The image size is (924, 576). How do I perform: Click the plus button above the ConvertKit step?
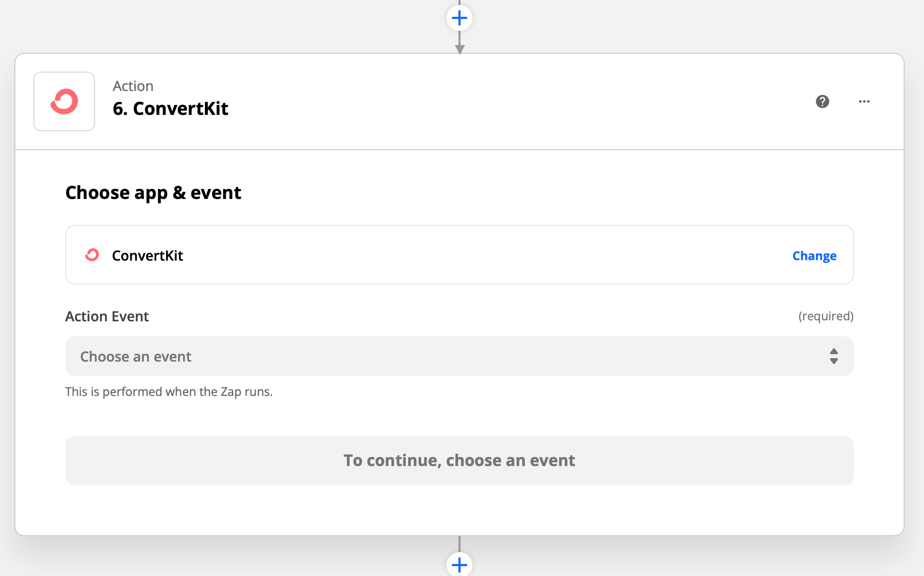[x=460, y=18]
